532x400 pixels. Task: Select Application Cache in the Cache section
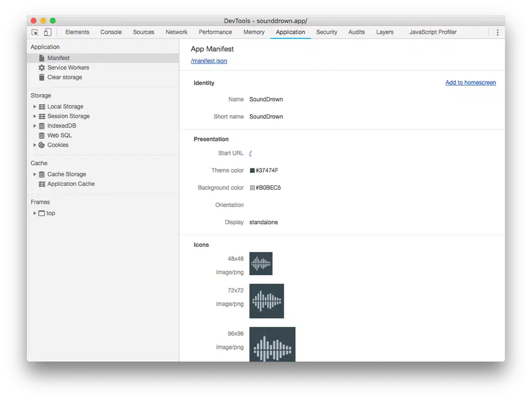click(71, 184)
